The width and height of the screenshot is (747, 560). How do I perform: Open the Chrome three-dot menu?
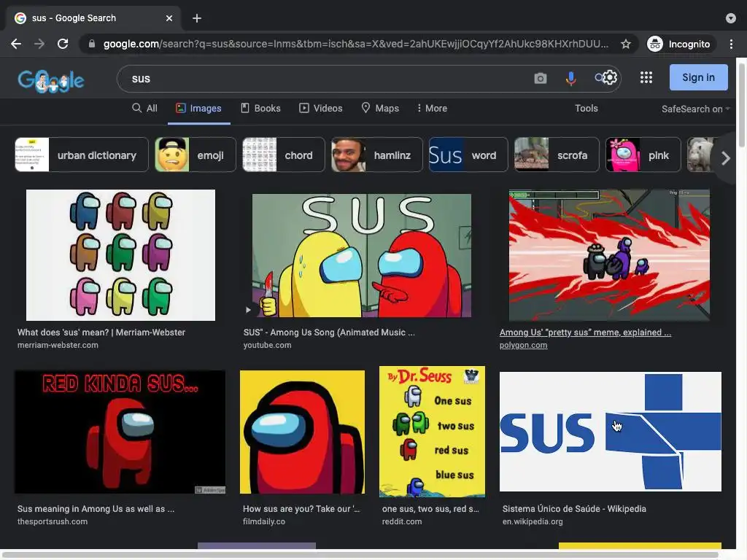point(731,44)
